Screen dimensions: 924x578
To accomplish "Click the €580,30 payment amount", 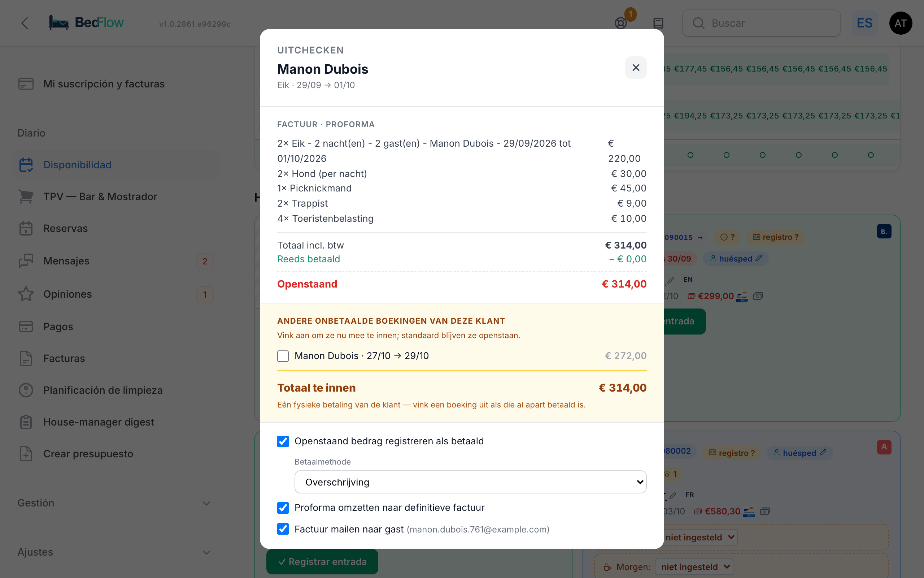I will pyautogui.click(x=722, y=512).
